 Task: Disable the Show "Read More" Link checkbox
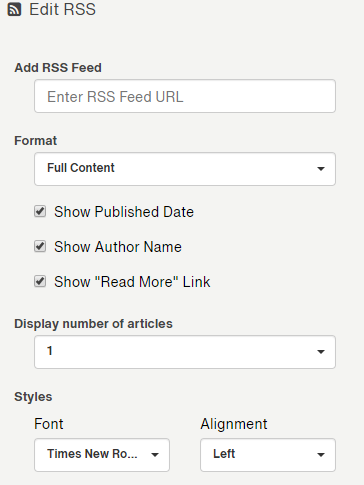pyautogui.click(x=40, y=281)
